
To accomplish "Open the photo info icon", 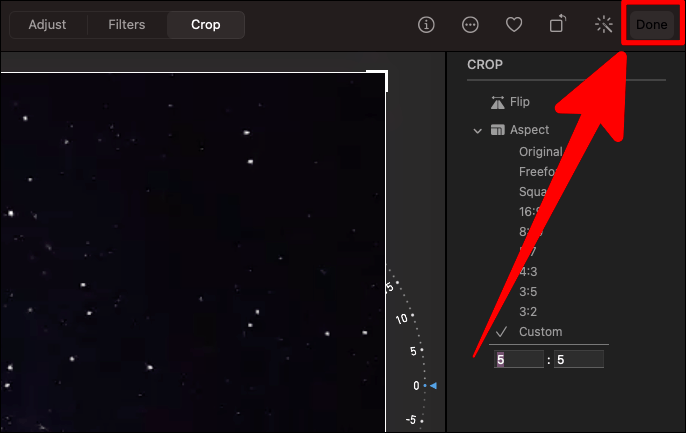I will [426, 25].
